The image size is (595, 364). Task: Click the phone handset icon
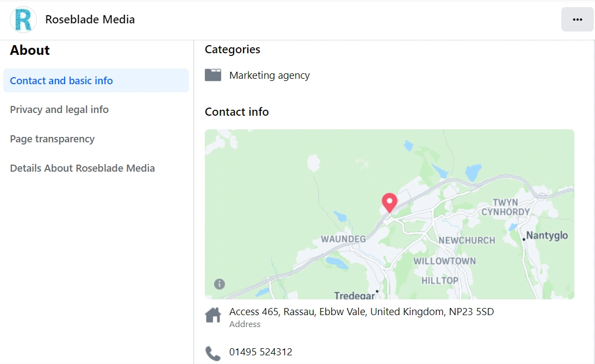pos(213,353)
